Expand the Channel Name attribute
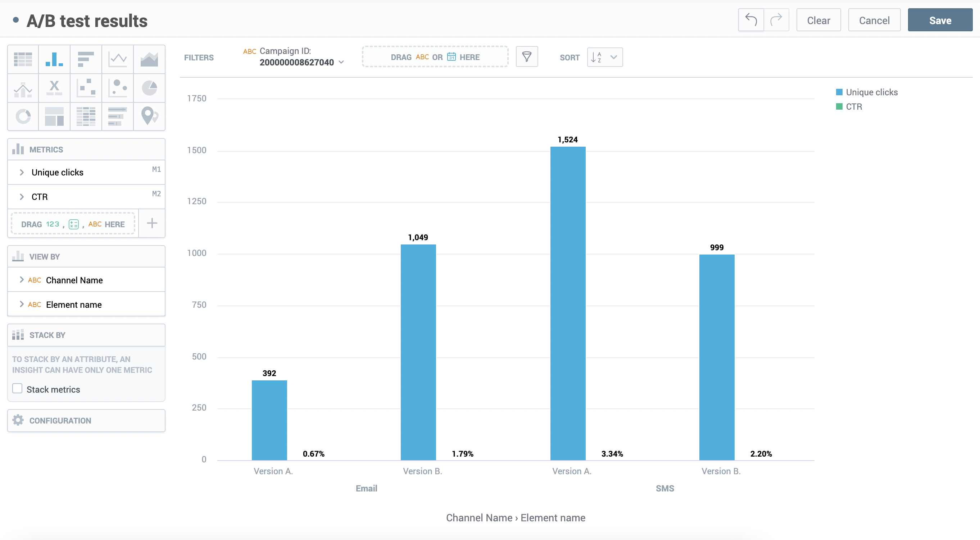Image resolution: width=980 pixels, height=540 pixels. coord(22,280)
